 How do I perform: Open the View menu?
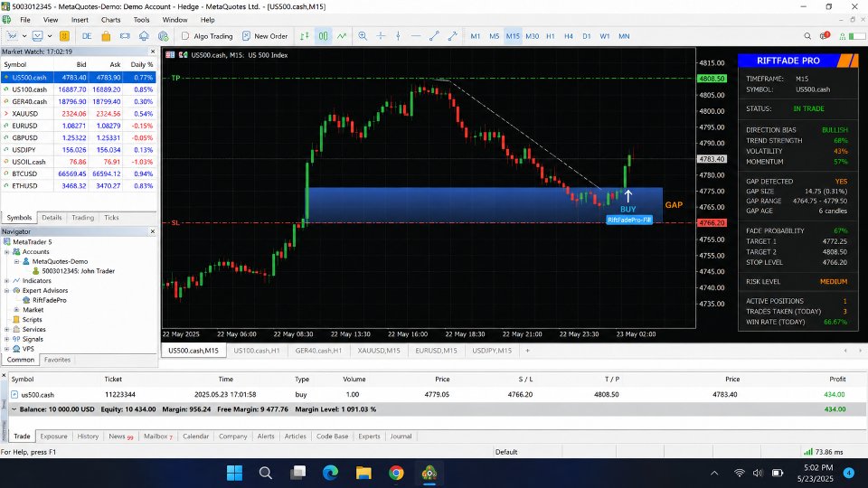coord(51,20)
